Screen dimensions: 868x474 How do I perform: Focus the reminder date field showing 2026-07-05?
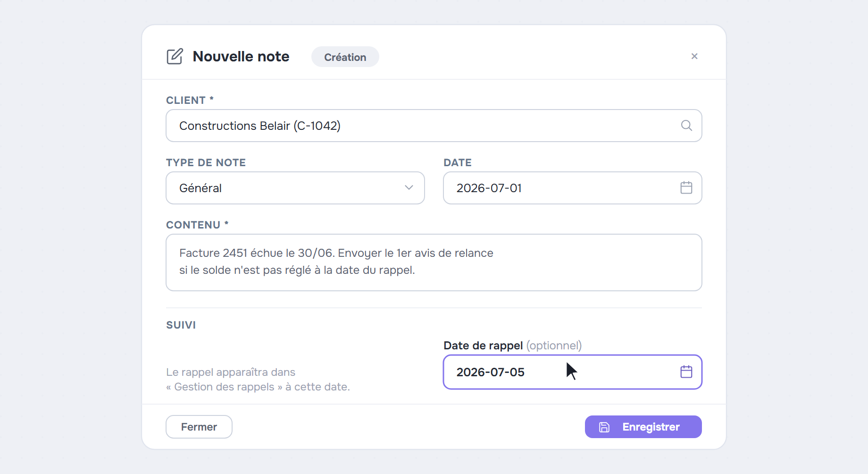(x=573, y=372)
